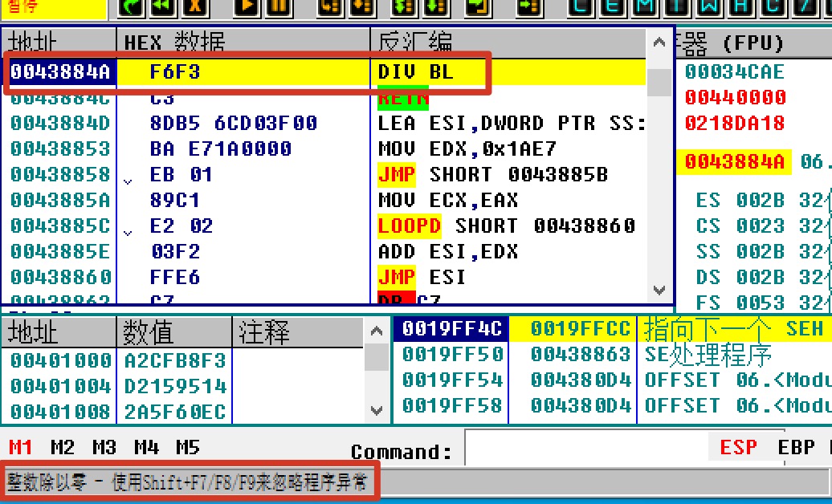The height and width of the screenshot is (504, 832).
Task: Switch to the M1 dump tab
Action: 21,447
